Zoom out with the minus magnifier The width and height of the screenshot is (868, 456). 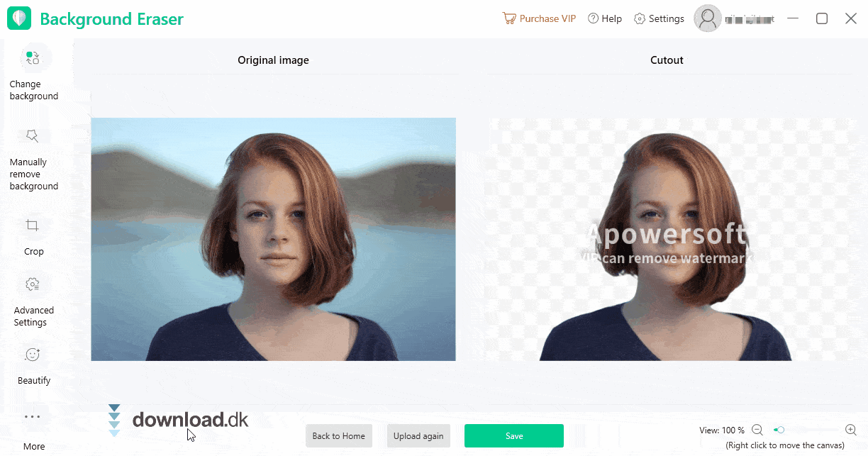coord(757,430)
